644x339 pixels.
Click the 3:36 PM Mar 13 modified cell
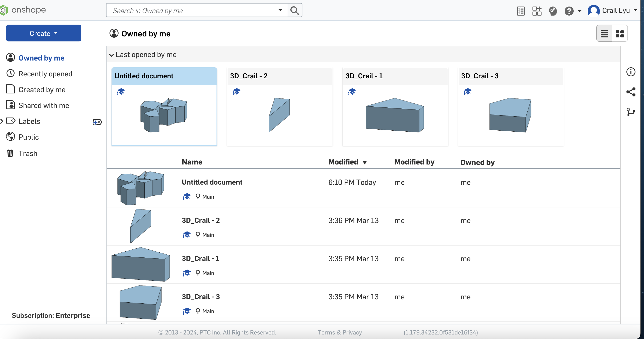pyautogui.click(x=353, y=220)
